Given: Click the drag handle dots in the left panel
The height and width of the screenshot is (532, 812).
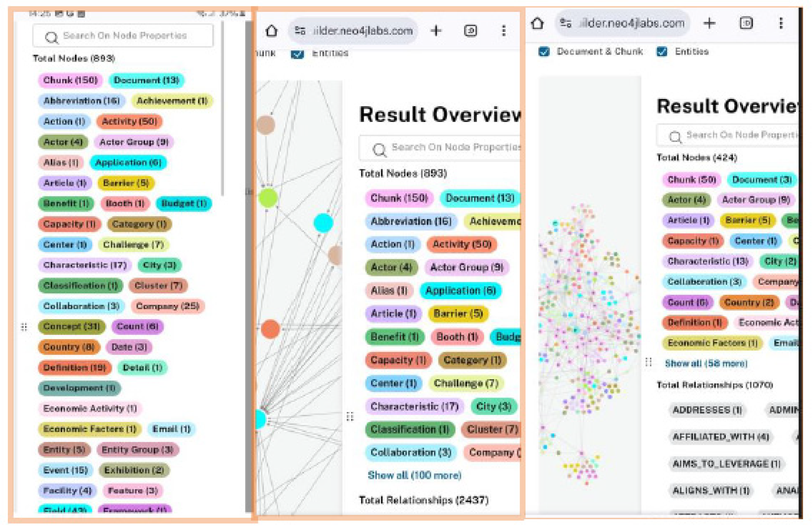Looking at the screenshot, I should click(24, 327).
